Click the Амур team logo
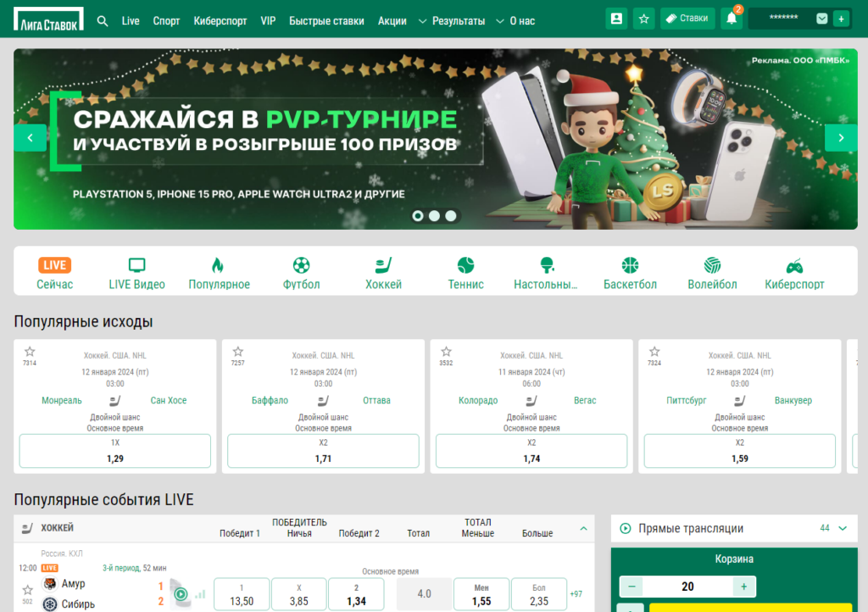The image size is (868, 612). [x=50, y=584]
